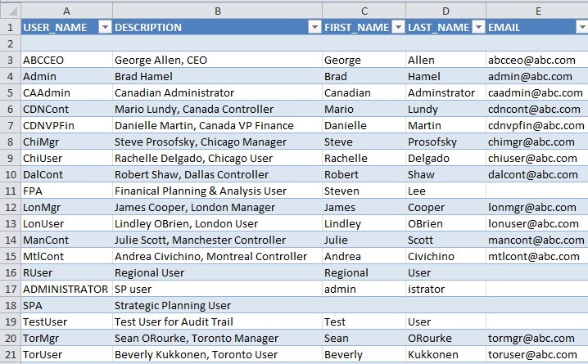
Task: Expand the FIRST_NAME filter dropdown
Action: [x=396, y=27]
